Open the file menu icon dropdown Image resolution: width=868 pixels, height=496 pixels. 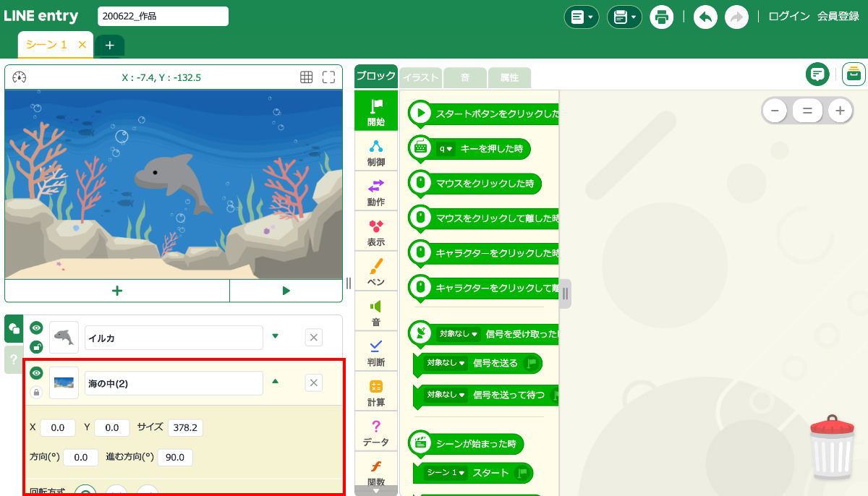click(x=582, y=17)
